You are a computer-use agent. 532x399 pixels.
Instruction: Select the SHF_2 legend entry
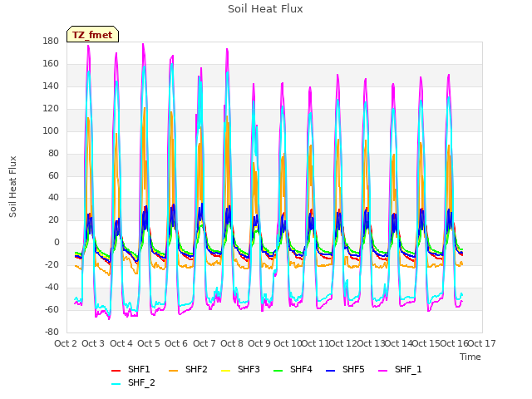pyautogui.click(x=133, y=383)
